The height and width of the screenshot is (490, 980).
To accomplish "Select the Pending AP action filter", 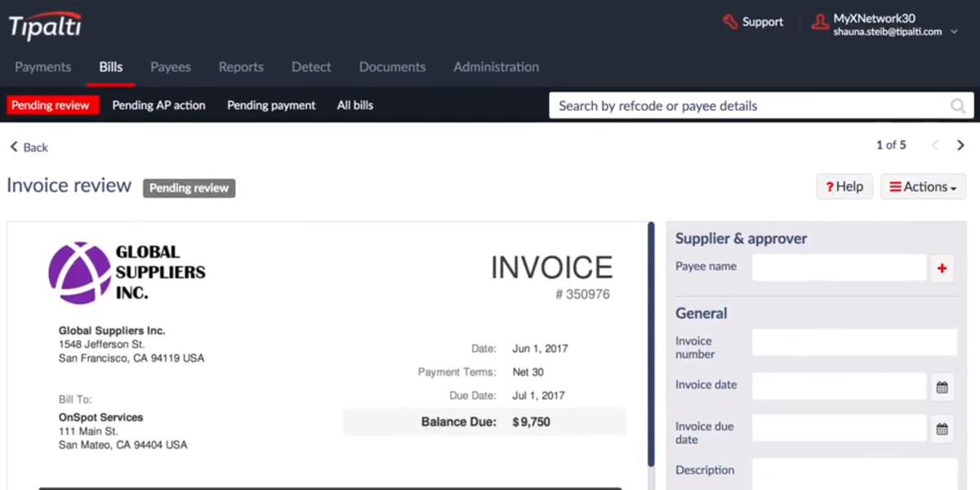I will tap(158, 105).
